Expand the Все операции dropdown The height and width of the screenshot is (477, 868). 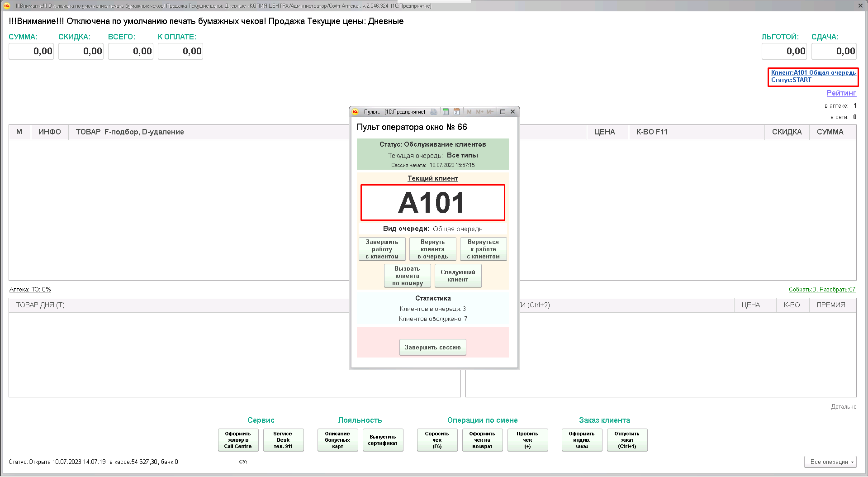(x=830, y=462)
